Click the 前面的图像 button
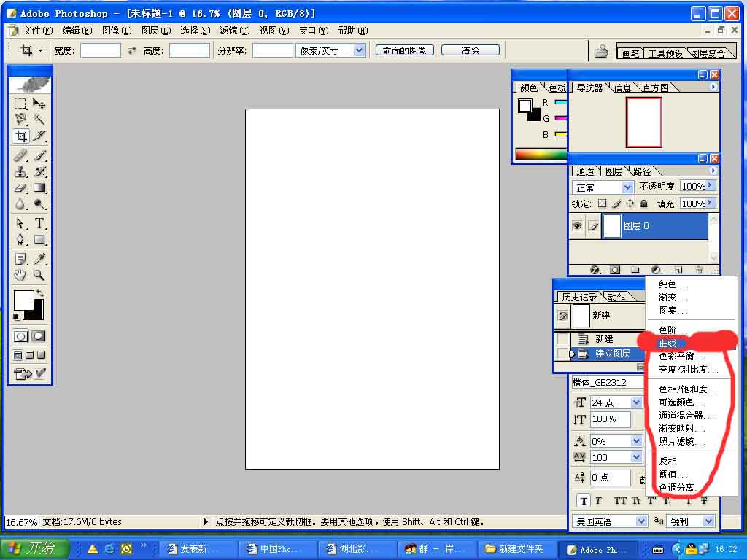This screenshot has height=560, width=747. tap(404, 50)
